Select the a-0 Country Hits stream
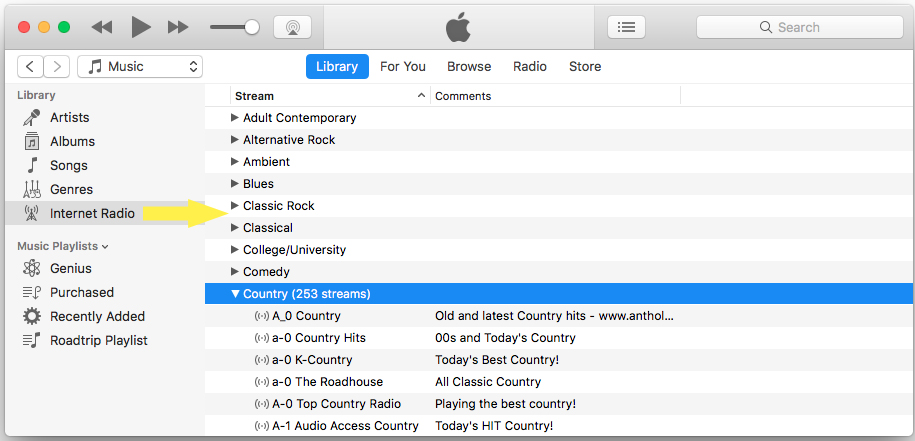Viewport: 915px width, 441px height. click(319, 338)
